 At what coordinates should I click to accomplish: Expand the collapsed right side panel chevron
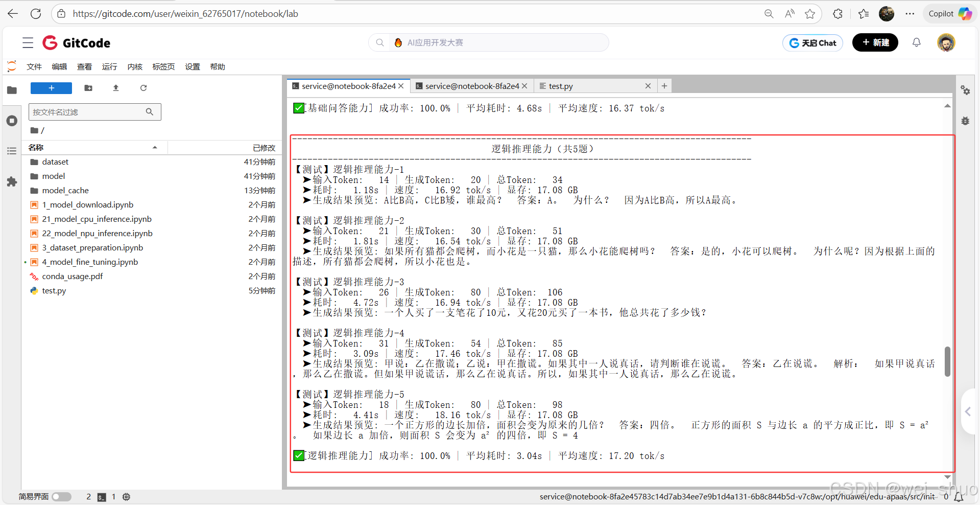click(x=968, y=411)
